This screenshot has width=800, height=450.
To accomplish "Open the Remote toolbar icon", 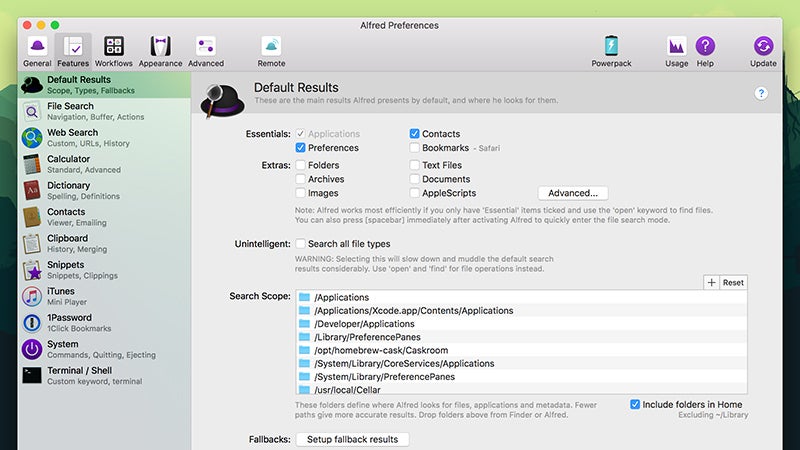I will (271, 46).
